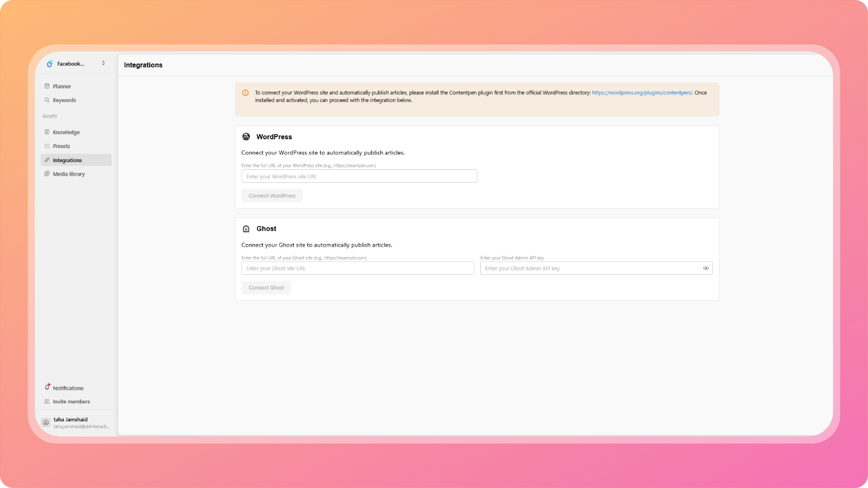This screenshot has width=868, height=488.
Task: Open Presets in the sidebar
Action: [x=76, y=146]
